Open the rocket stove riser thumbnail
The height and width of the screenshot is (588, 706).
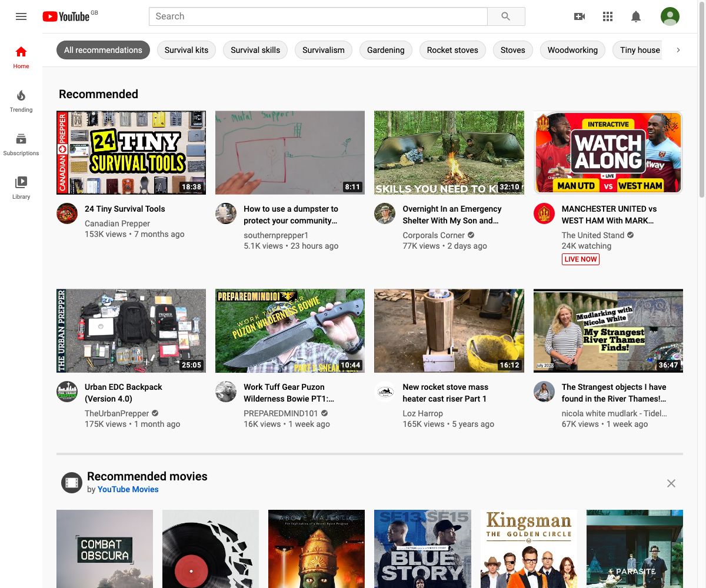[449, 330]
